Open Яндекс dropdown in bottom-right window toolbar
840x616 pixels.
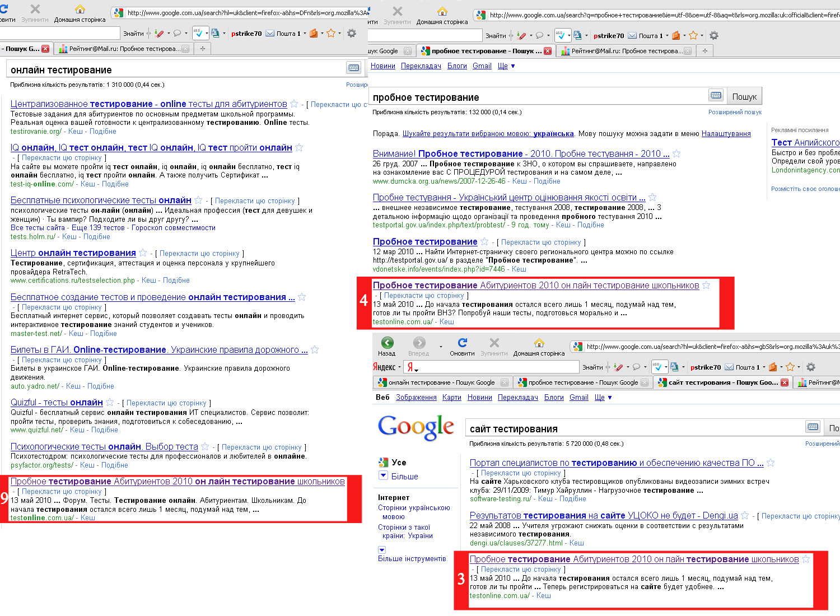(x=400, y=367)
